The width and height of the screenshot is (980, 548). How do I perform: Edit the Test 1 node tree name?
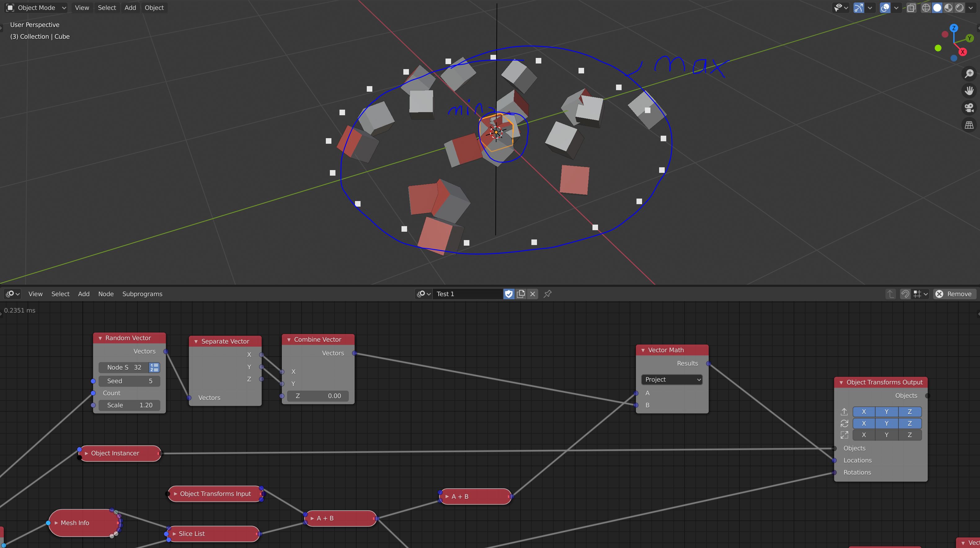tap(467, 294)
